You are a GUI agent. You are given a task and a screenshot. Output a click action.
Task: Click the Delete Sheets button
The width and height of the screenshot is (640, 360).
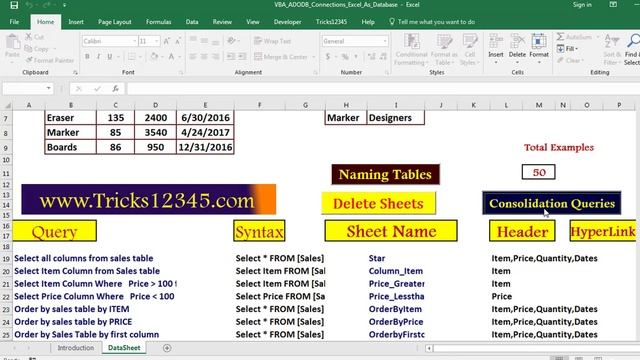click(x=378, y=203)
